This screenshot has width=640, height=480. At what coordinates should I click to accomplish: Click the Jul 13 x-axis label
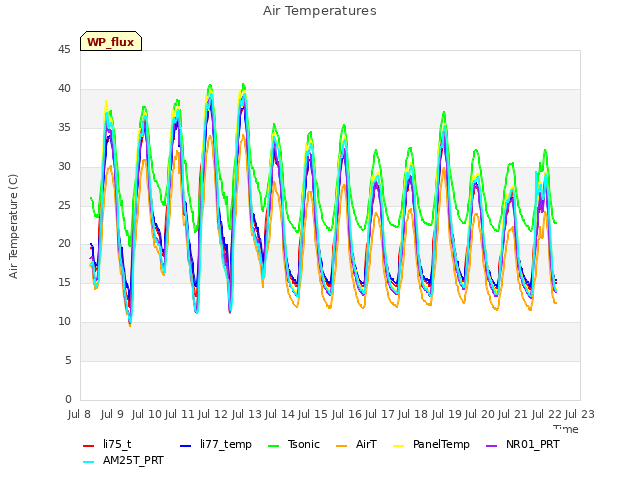click(247, 415)
